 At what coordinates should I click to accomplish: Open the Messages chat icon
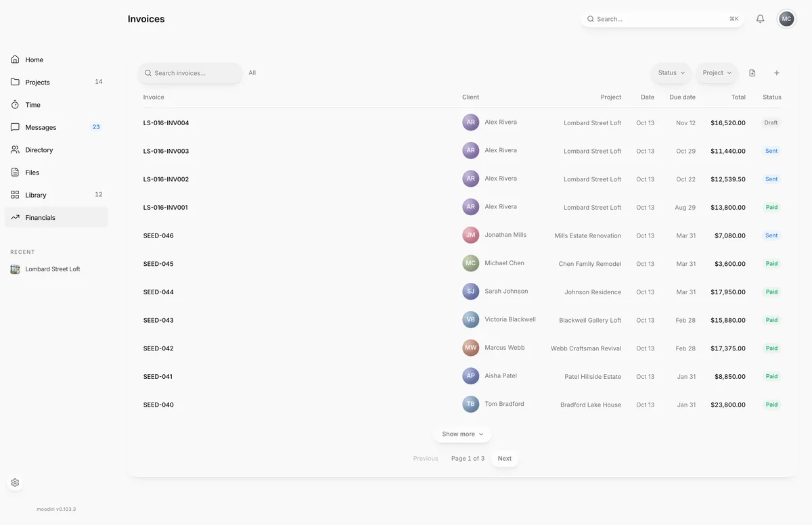15,127
